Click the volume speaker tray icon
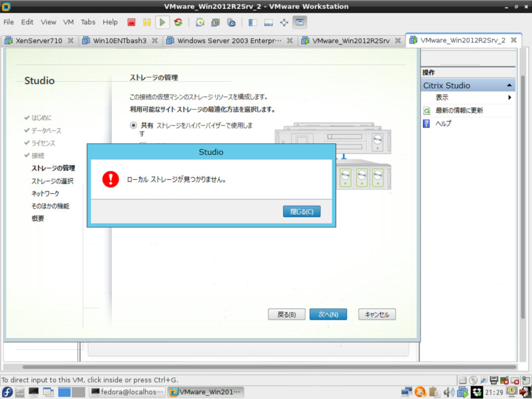 pos(448,392)
